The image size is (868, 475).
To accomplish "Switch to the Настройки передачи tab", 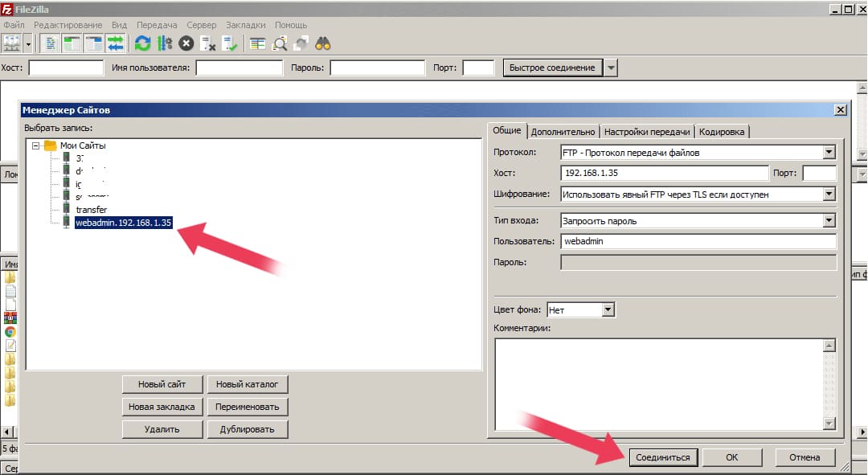I will click(647, 132).
